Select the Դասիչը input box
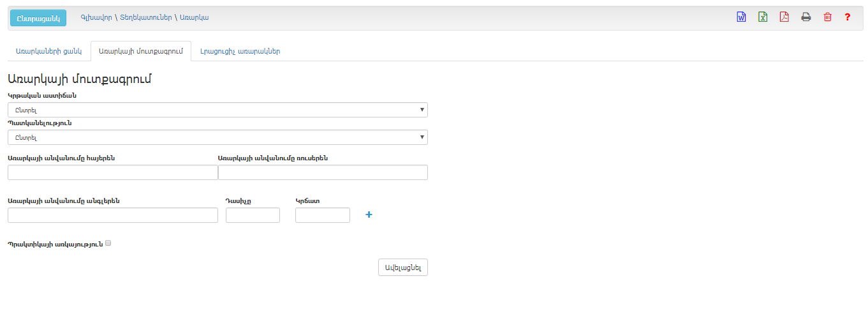Image resolution: width=868 pixels, height=309 pixels. point(253,215)
